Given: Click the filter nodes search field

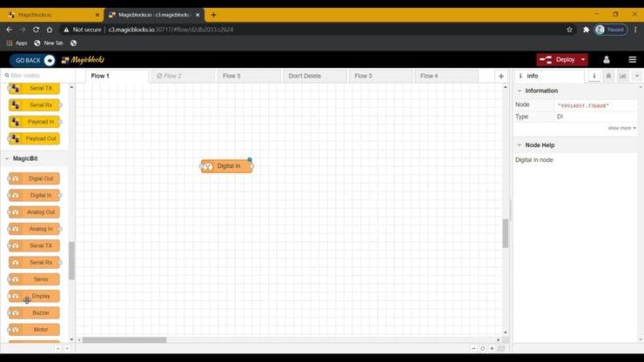Looking at the screenshot, I should (39, 76).
